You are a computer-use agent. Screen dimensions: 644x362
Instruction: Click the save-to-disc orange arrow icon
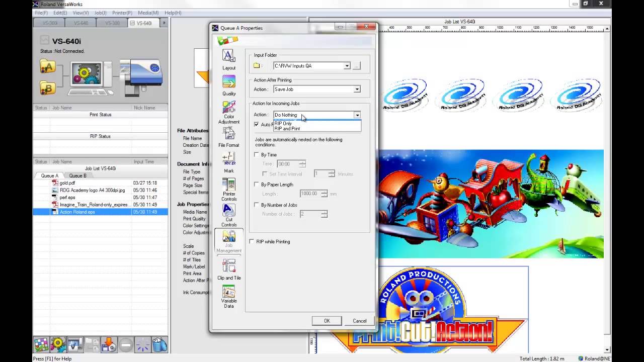109,344
